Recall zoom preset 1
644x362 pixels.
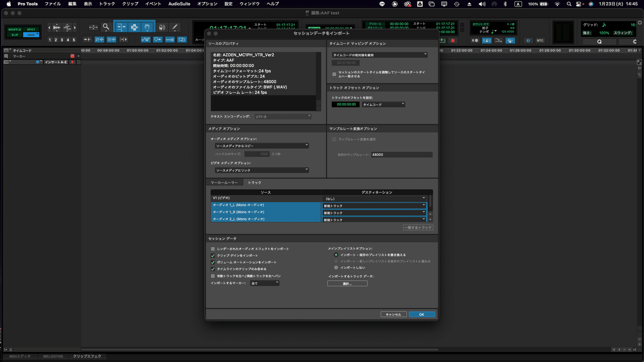click(50, 40)
